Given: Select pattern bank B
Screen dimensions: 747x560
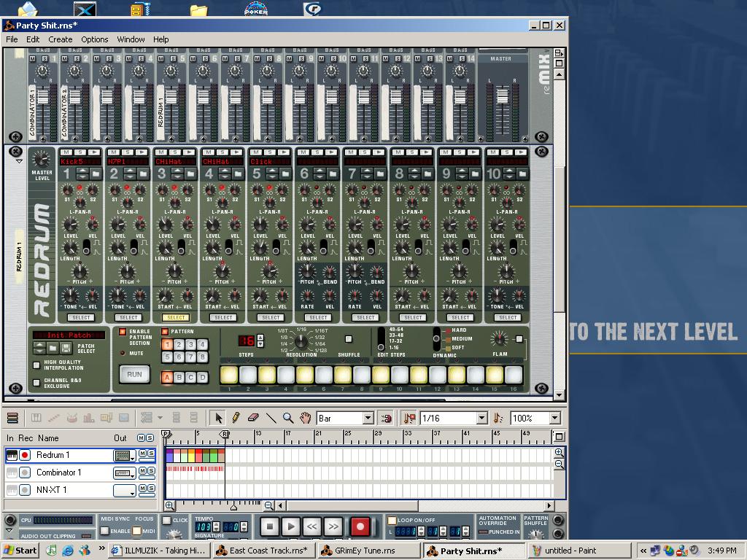Looking at the screenshot, I should pos(179,378).
